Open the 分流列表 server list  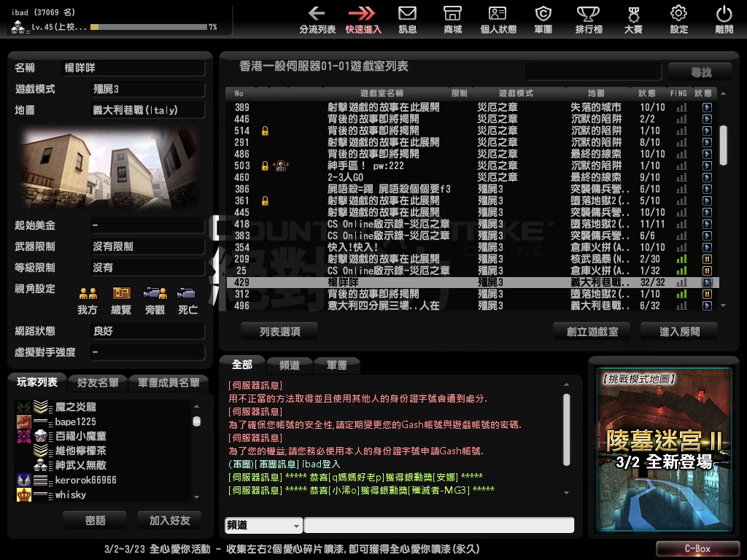pos(317,20)
